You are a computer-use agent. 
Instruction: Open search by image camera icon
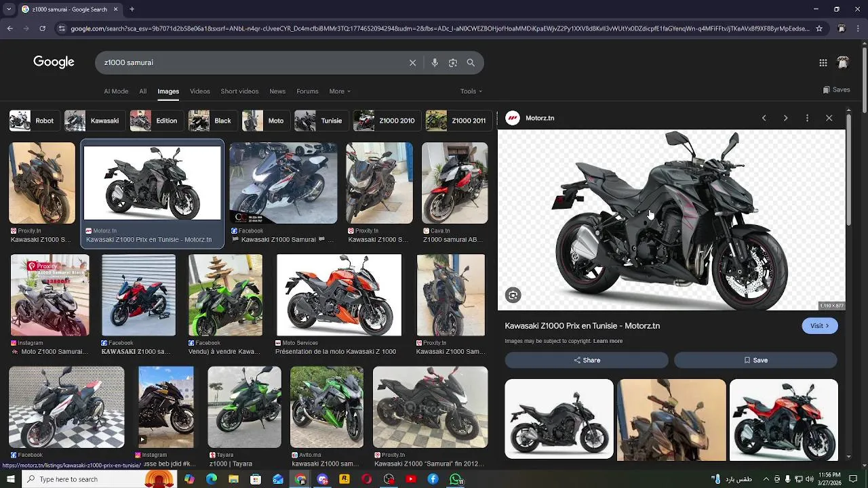[453, 62]
